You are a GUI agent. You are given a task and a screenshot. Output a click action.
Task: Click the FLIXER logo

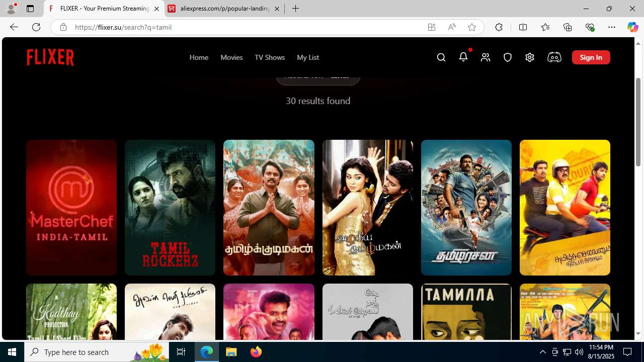pos(50,57)
